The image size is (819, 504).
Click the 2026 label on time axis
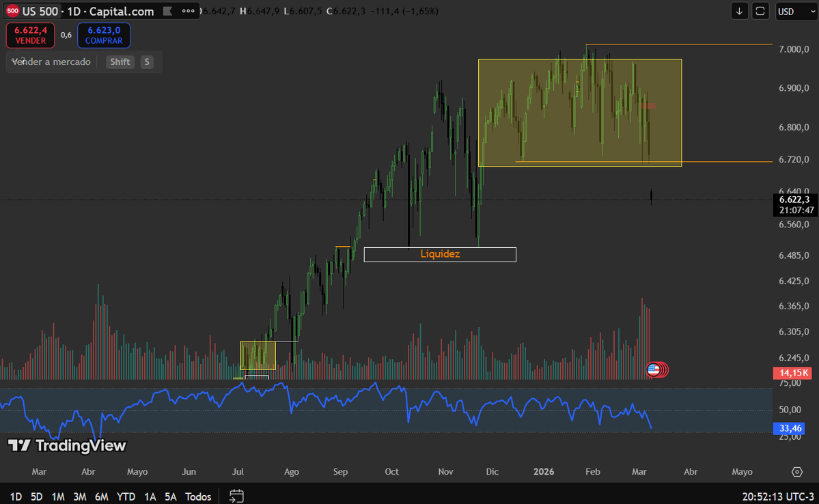[x=544, y=472]
